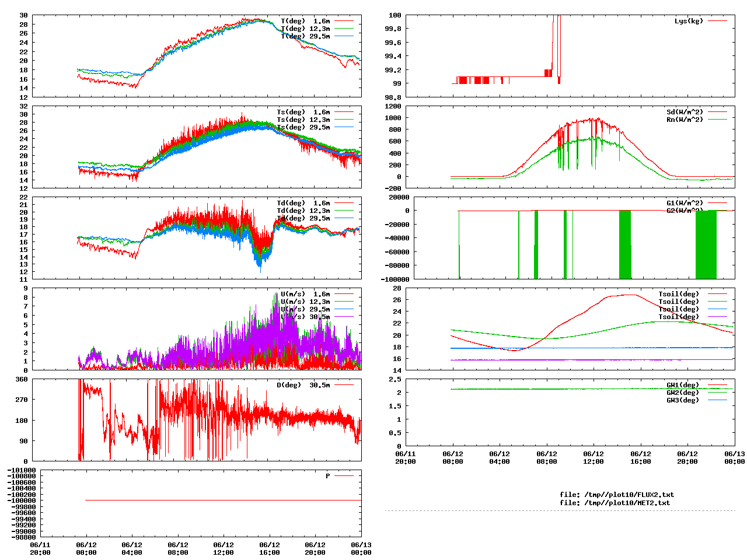This screenshot has width=747, height=560.
Task: Select the U(m/s) 12.3m legend label
Action: (x=305, y=302)
